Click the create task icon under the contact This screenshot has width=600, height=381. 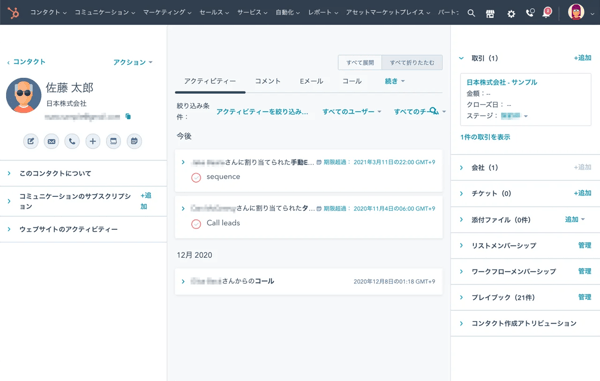(113, 141)
